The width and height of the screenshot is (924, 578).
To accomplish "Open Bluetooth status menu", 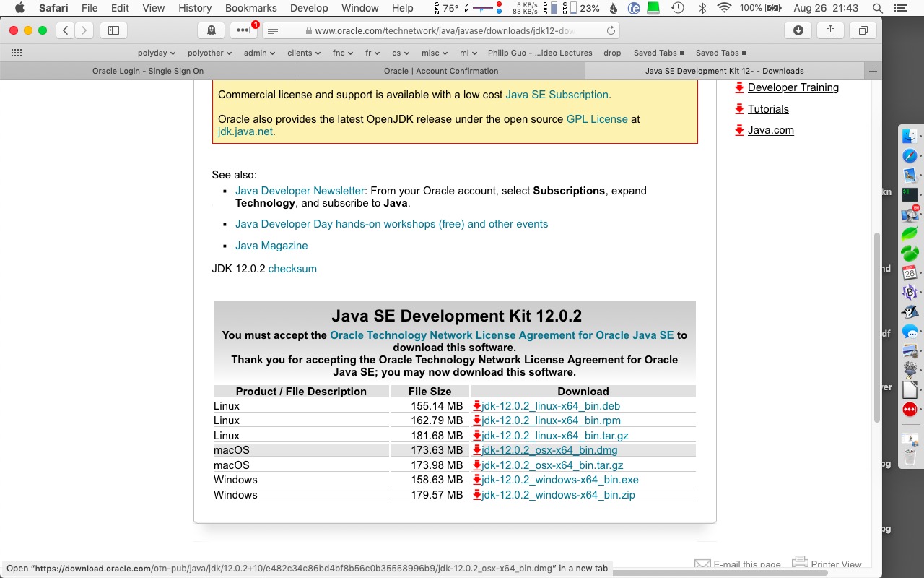I will (702, 8).
